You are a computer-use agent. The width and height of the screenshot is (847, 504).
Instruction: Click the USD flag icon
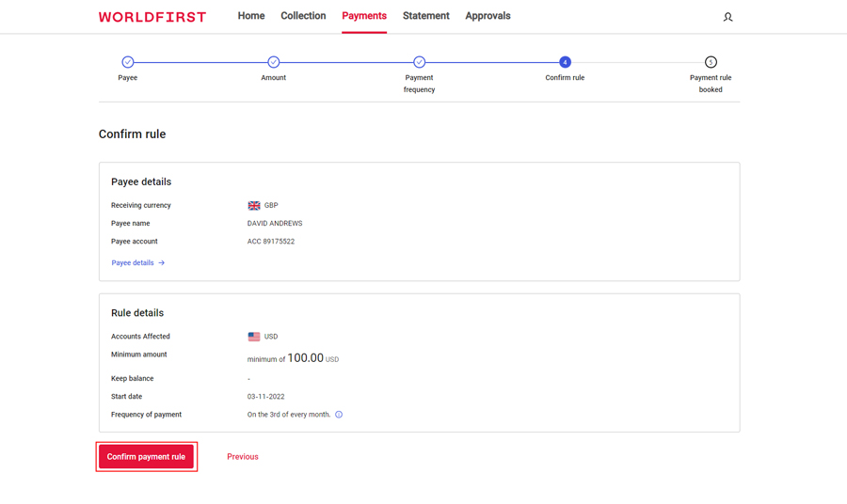pos(254,337)
